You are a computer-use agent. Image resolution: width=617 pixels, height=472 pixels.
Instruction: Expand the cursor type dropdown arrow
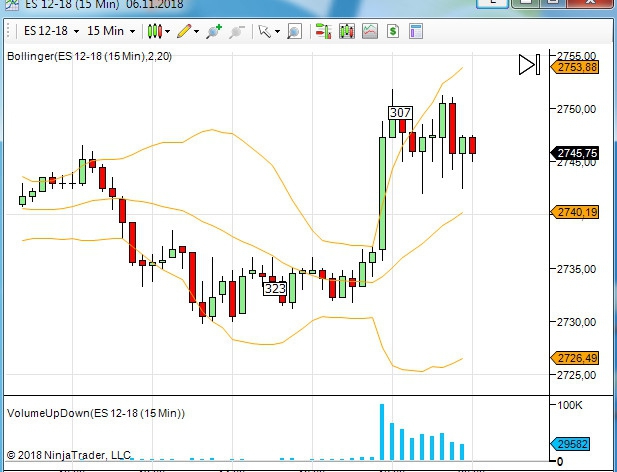277,31
